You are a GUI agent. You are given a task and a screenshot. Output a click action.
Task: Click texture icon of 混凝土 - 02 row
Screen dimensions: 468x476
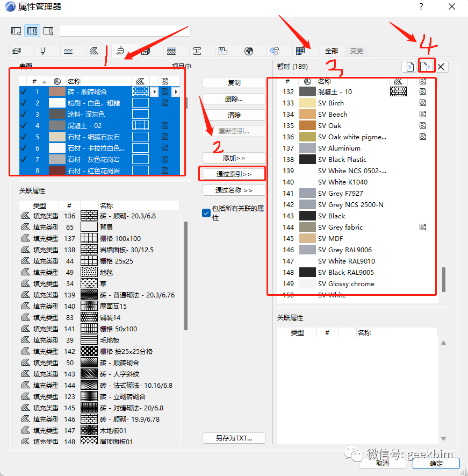165,125
